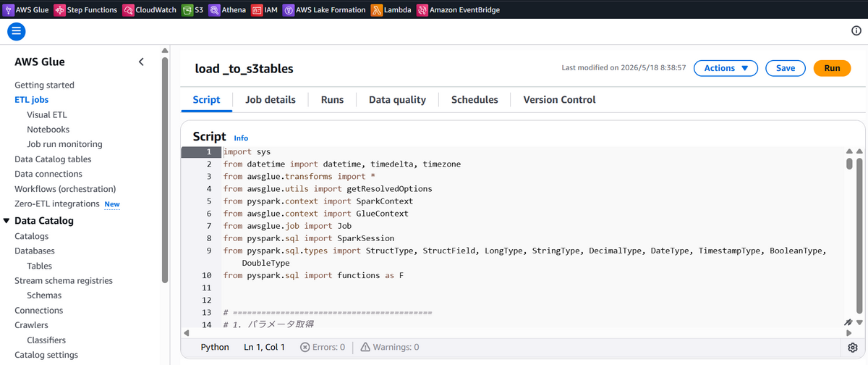Click the orange Run button
The height and width of the screenshot is (365, 868).
pos(832,68)
